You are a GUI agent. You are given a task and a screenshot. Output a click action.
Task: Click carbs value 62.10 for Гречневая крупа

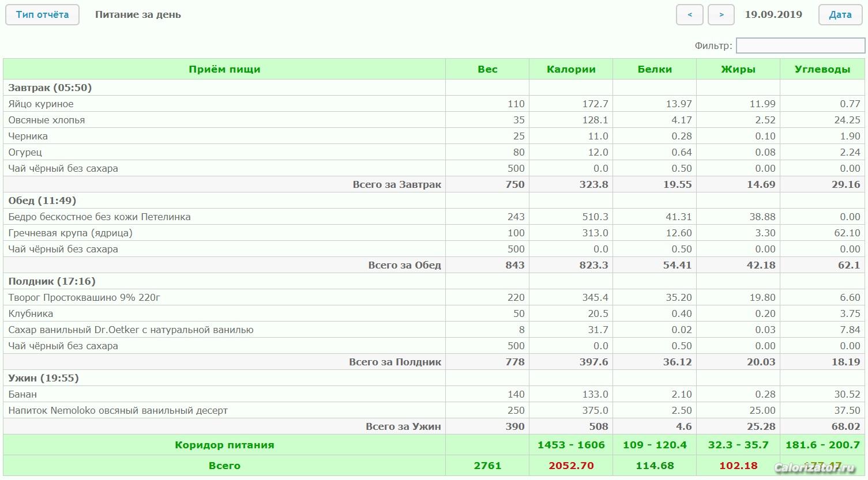(x=847, y=233)
